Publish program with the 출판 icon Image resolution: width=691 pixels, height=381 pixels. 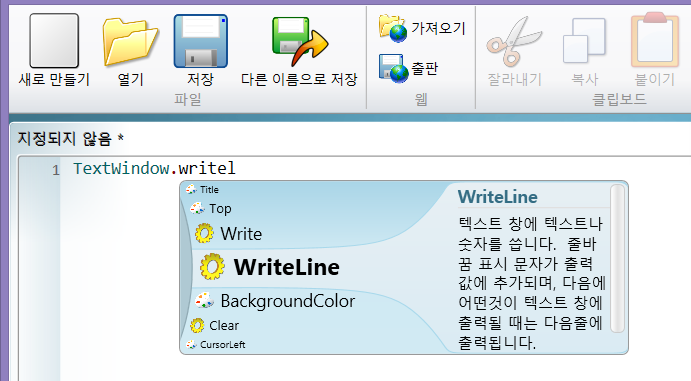[x=393, y=68]
